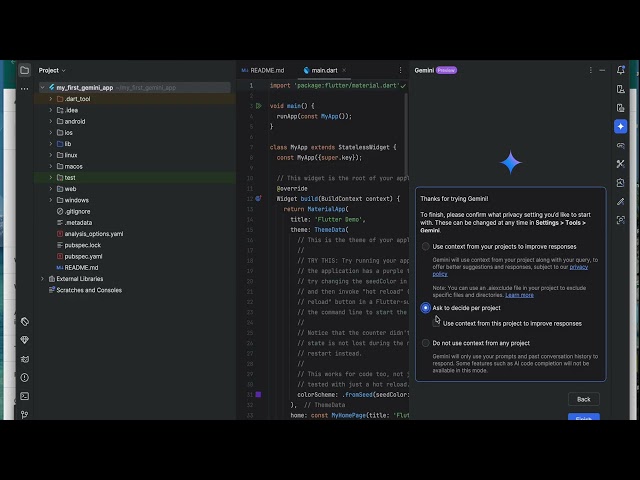Screen dimensions: 640x480
Task: Select the macos folder row
Action: 135,167
